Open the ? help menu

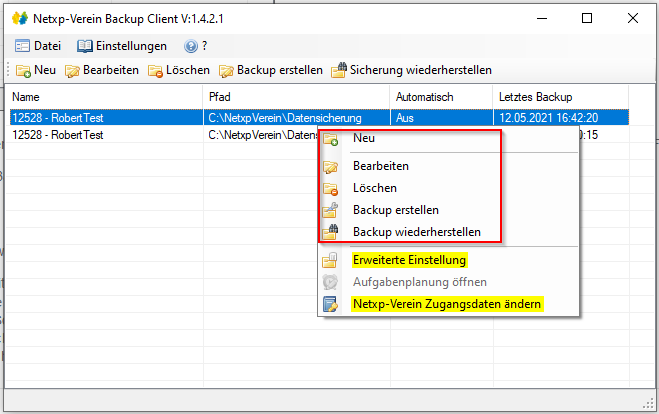click(x=195, y=46)
